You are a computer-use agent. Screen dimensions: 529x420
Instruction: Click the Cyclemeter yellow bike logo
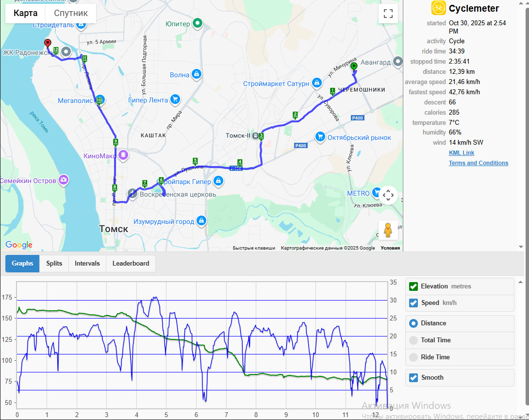438,8
